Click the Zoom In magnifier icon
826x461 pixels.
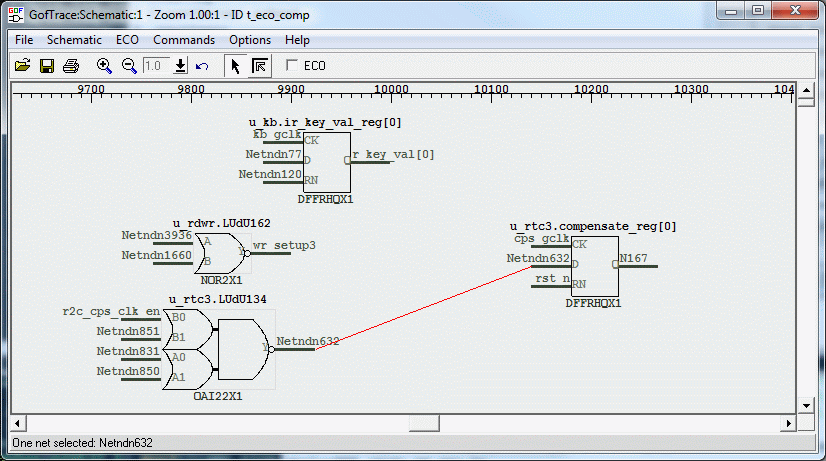pyautogui.click(x=104, y=66)
